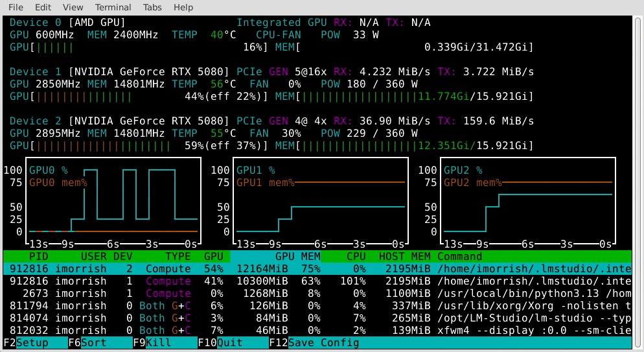This screenshot has width=644, height=352.
Task: Click the DEV column header
Action: point(123,256)
